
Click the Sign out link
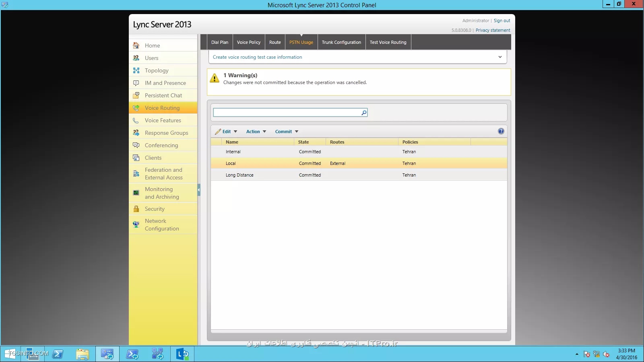(502, 21)
